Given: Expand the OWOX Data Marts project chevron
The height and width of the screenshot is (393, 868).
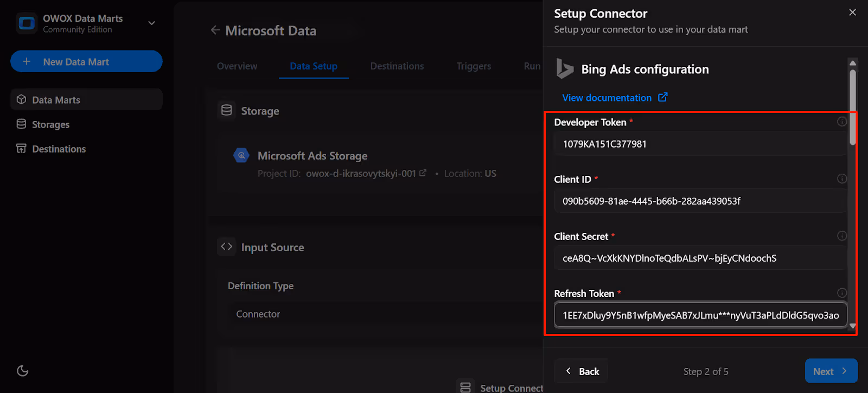Looking at the screenshot, I should tap(152, 23).
